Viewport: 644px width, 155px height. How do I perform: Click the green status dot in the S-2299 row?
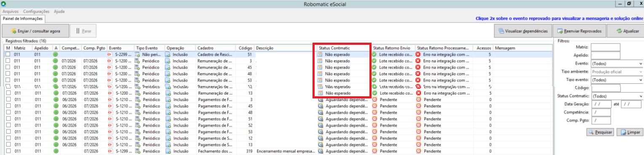[x=55, y=54]
